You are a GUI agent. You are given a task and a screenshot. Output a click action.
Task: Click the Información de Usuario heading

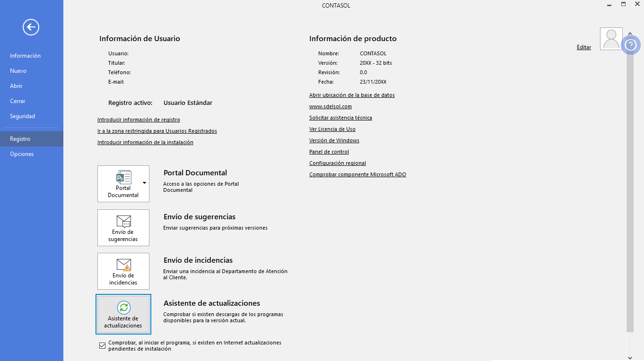point(139,39)
